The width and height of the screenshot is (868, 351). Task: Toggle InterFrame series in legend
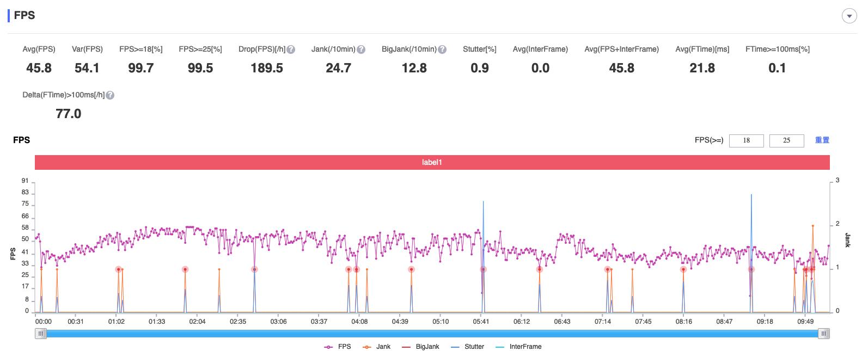click(x=518, y=347)
